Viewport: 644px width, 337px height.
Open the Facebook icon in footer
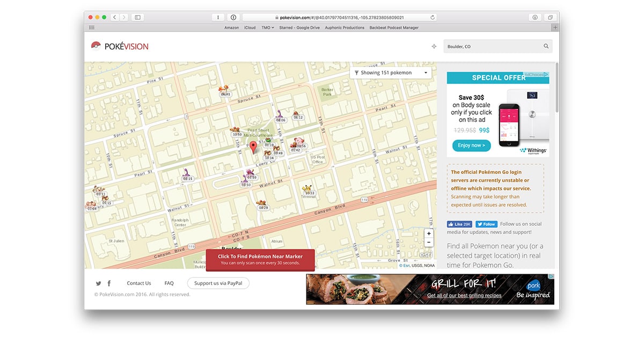point(109,283)
